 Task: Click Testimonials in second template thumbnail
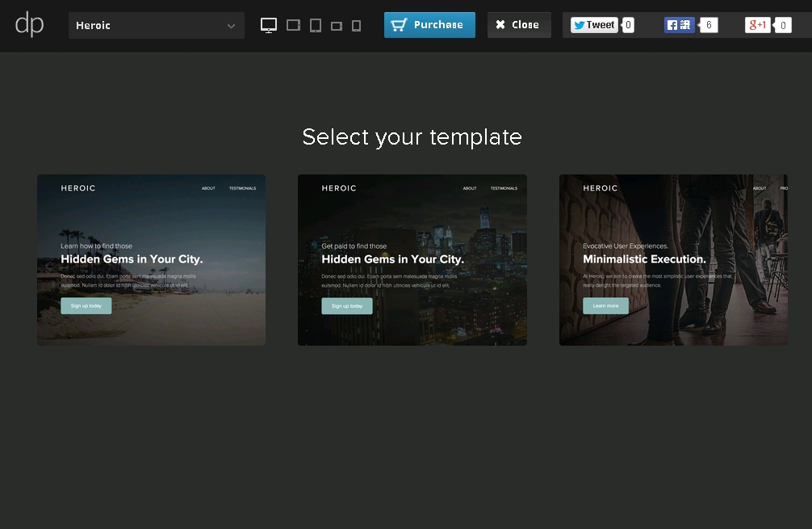[504, 188]
